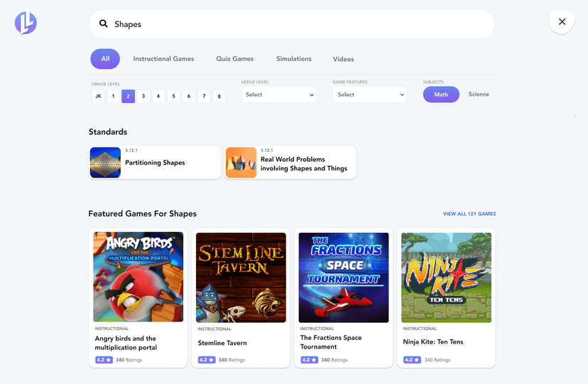This screenshot has height=384, width=588.
Task: Toggle the Math subject filter
Action: [441, 94]
